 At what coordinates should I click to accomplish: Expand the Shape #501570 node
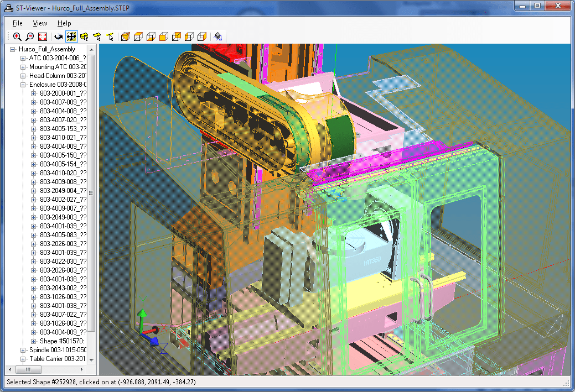(x=33, y=341)
